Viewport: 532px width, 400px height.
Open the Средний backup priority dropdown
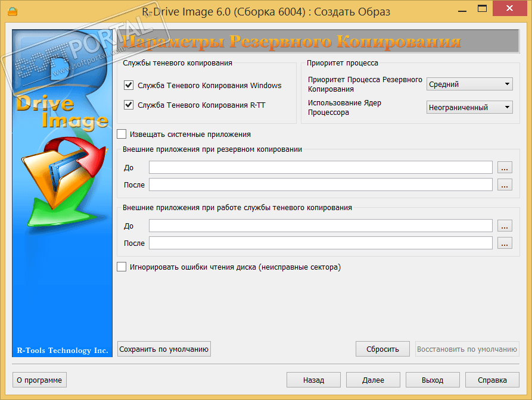tap(469, 84)
